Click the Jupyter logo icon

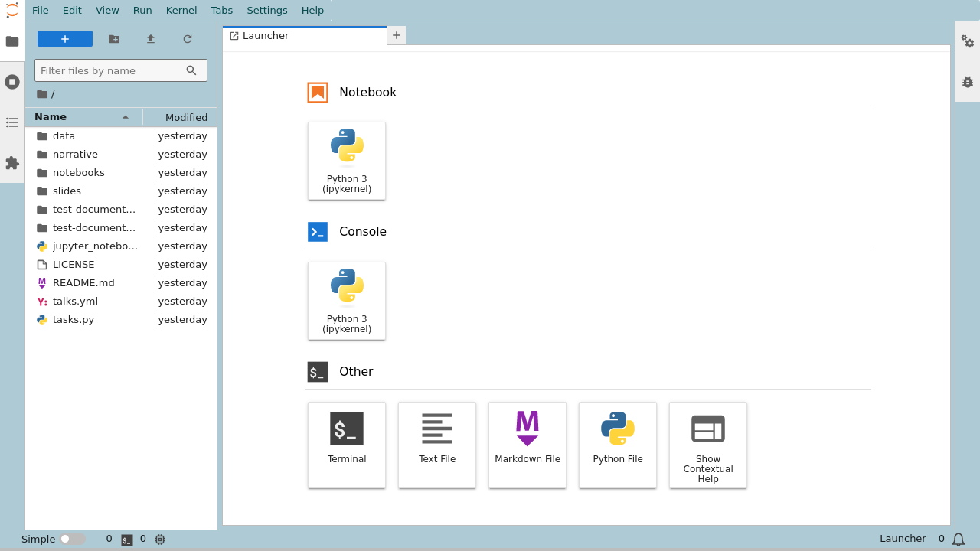pos(12,10)
